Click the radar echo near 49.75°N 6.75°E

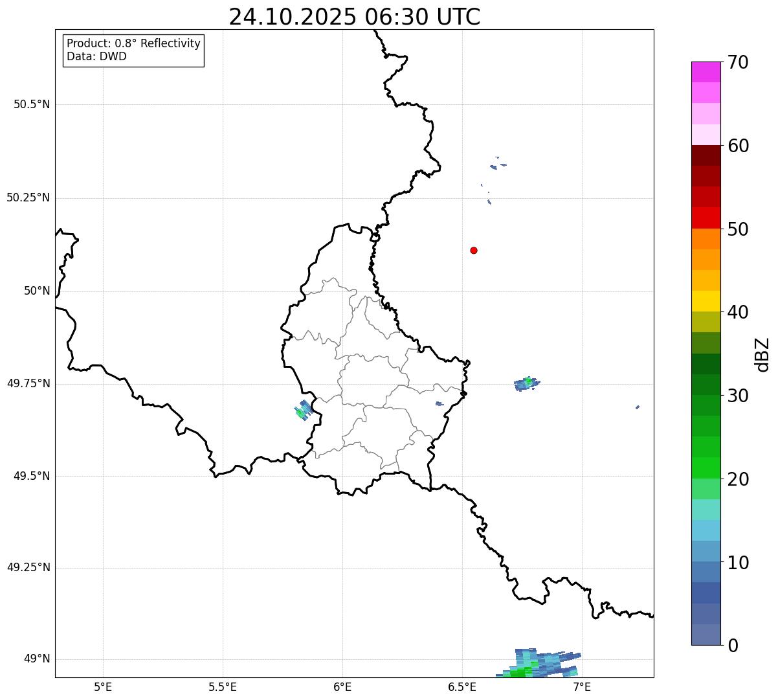coord(527,383)
